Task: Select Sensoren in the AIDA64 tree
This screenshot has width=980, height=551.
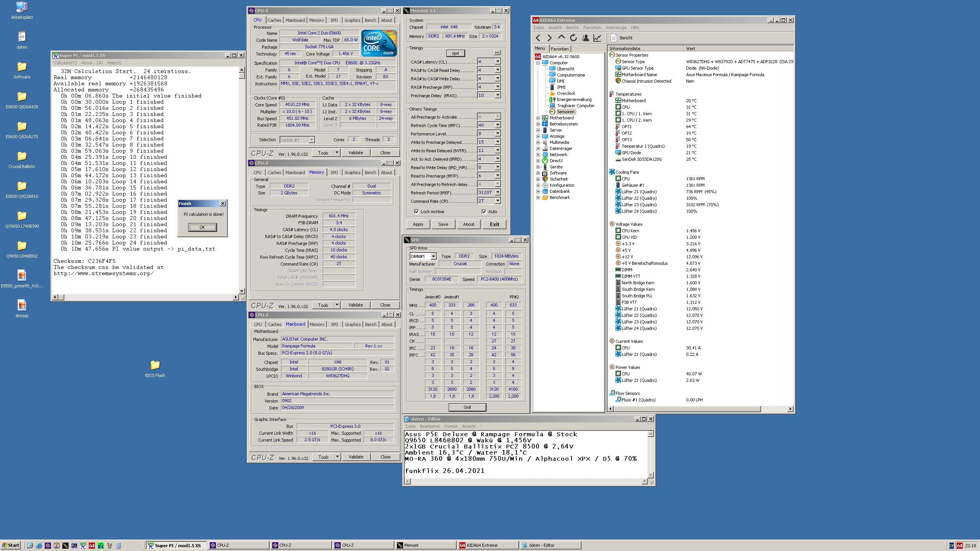Action: coord(565,112)
